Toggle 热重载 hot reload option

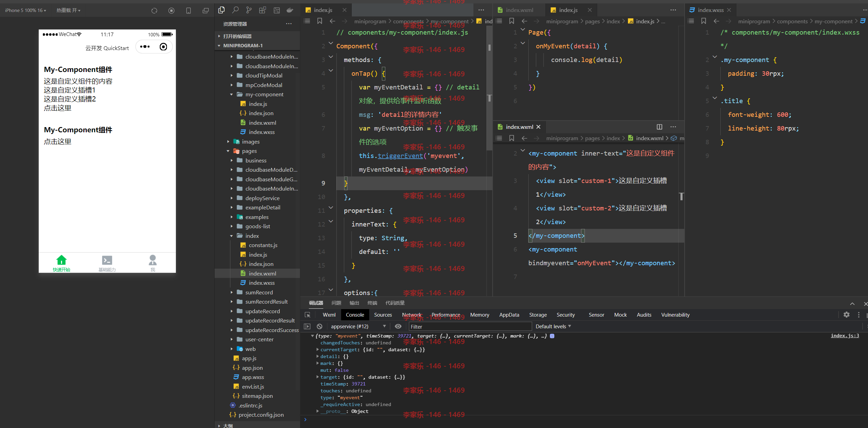(68, 10)
